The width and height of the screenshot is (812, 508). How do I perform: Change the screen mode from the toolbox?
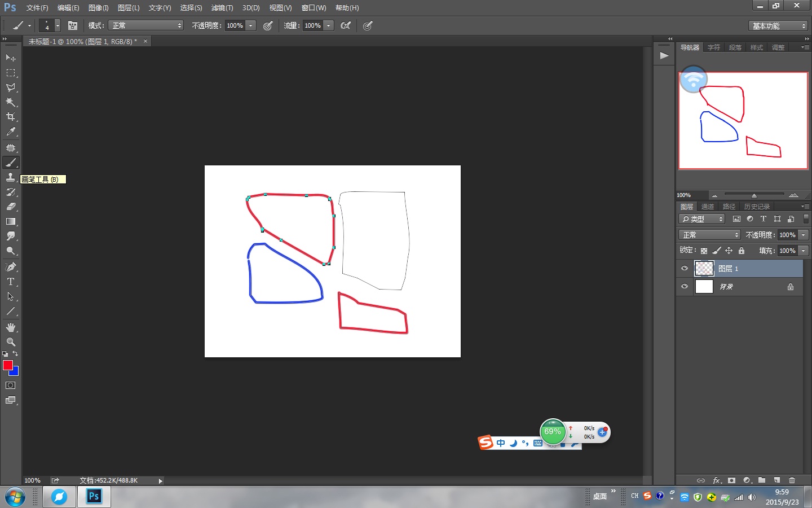(11, 400)
